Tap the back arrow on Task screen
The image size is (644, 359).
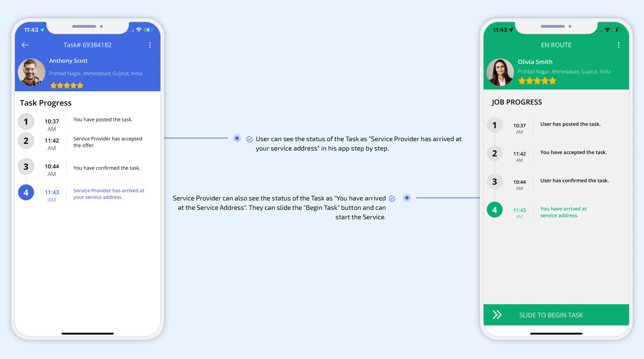point(25,45)
